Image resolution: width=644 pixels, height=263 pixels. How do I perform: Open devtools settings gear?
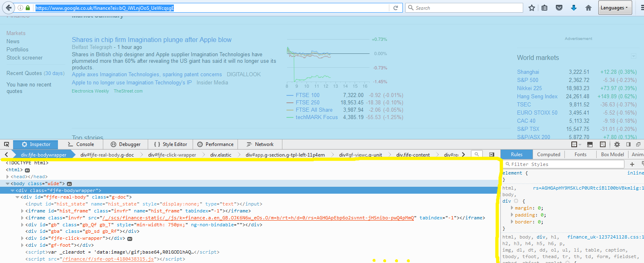click(617, 144)
